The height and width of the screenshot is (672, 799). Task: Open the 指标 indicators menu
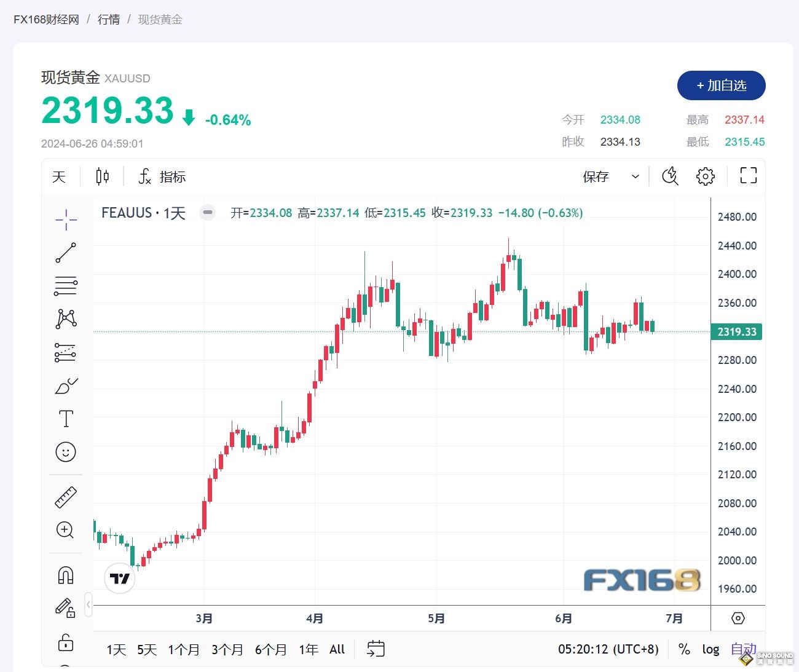click(x=162, y=177)
